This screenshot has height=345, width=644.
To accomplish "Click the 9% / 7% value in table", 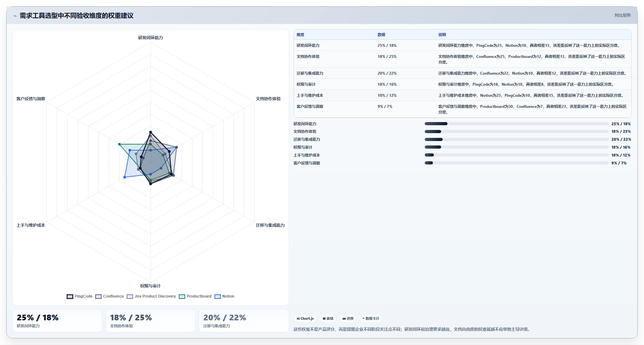I will point(385,107).
